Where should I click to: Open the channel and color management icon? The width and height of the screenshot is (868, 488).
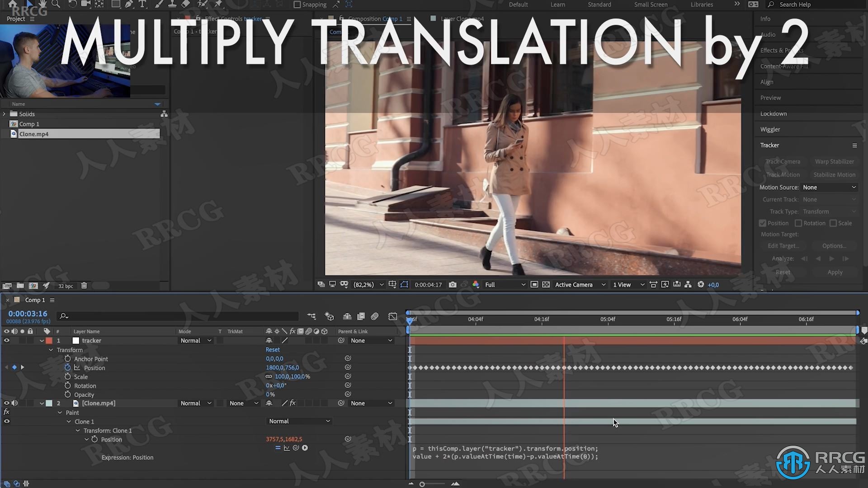point(476,285)
